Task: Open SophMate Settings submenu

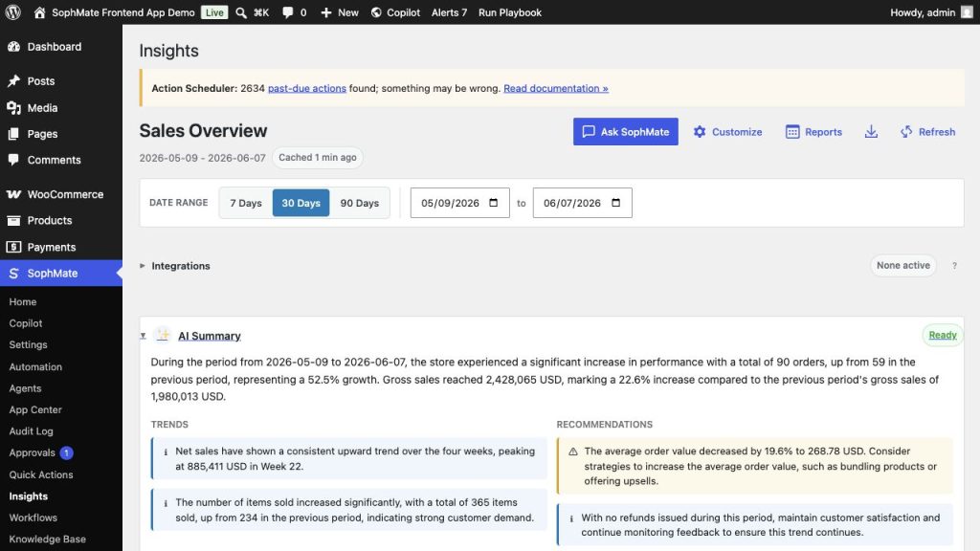Action: coord(28,344)
